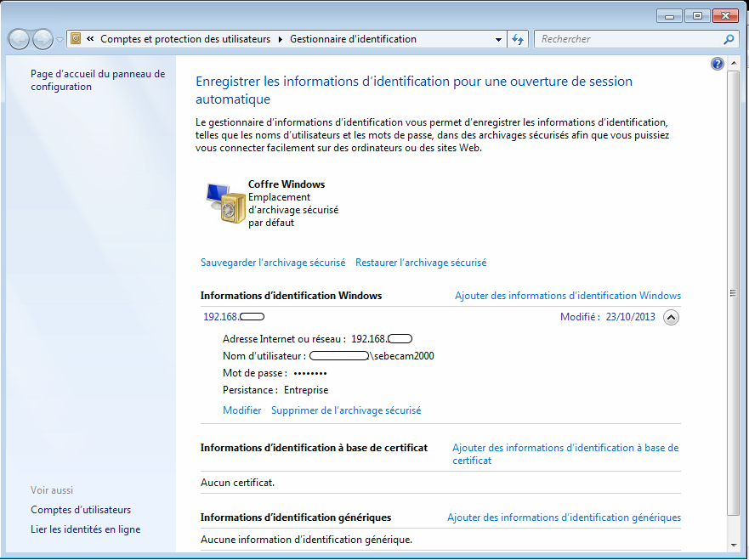The image size is (749, 560).
Task: Open the recent pages dropdown arrow
Action: [x=60, y=40]
